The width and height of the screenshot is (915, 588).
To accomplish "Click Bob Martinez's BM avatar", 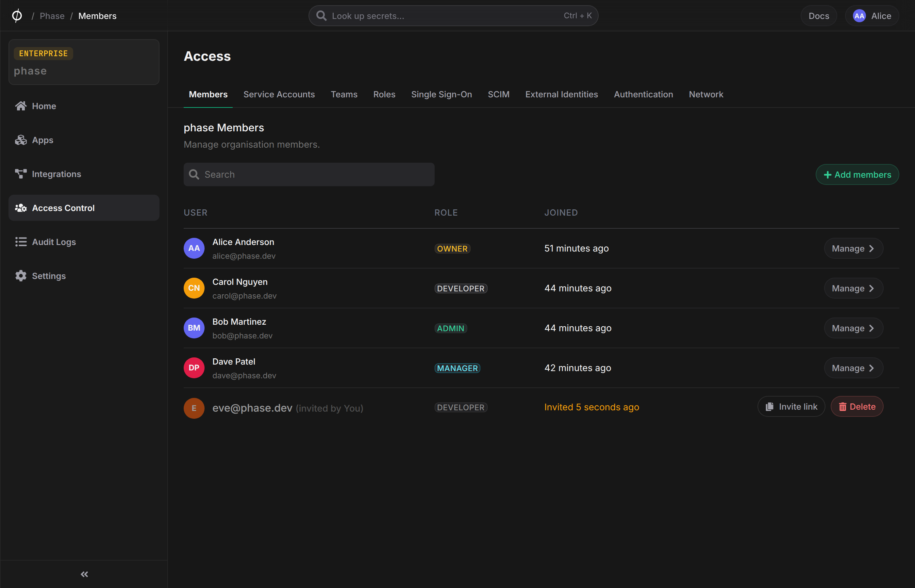I will [x=194, y=328].
